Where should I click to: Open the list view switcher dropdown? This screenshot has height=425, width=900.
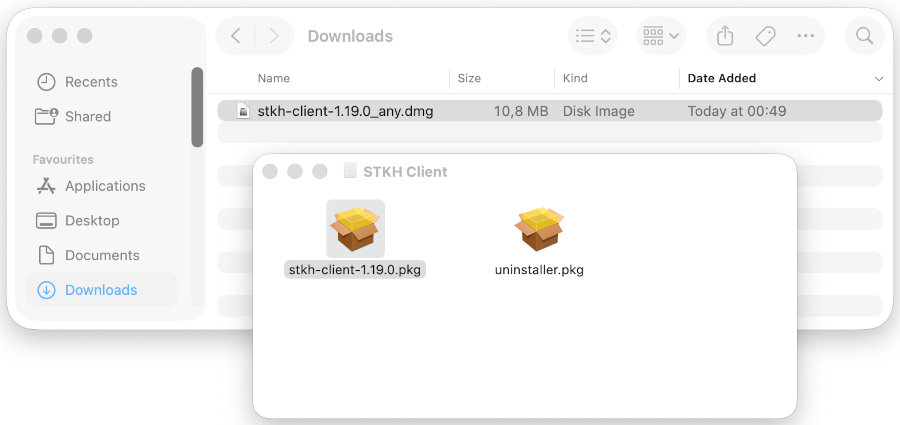[593, 36]
